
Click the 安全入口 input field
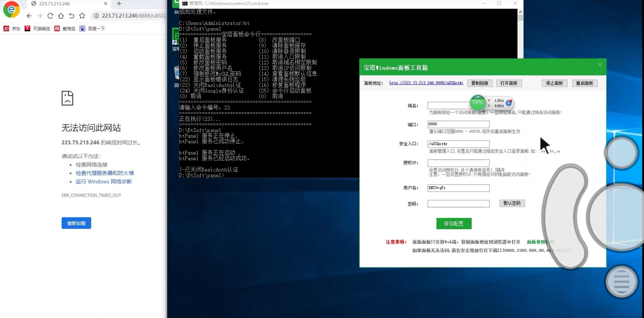[458, 144]
